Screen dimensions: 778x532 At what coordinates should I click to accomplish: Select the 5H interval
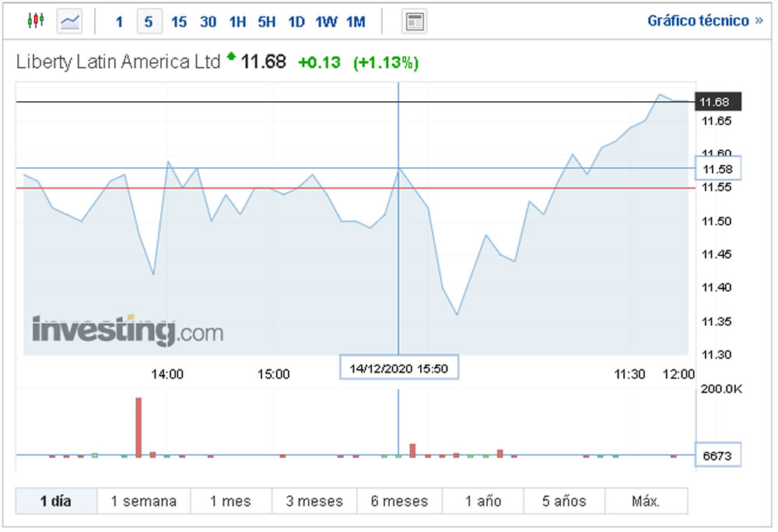(266, 22)
